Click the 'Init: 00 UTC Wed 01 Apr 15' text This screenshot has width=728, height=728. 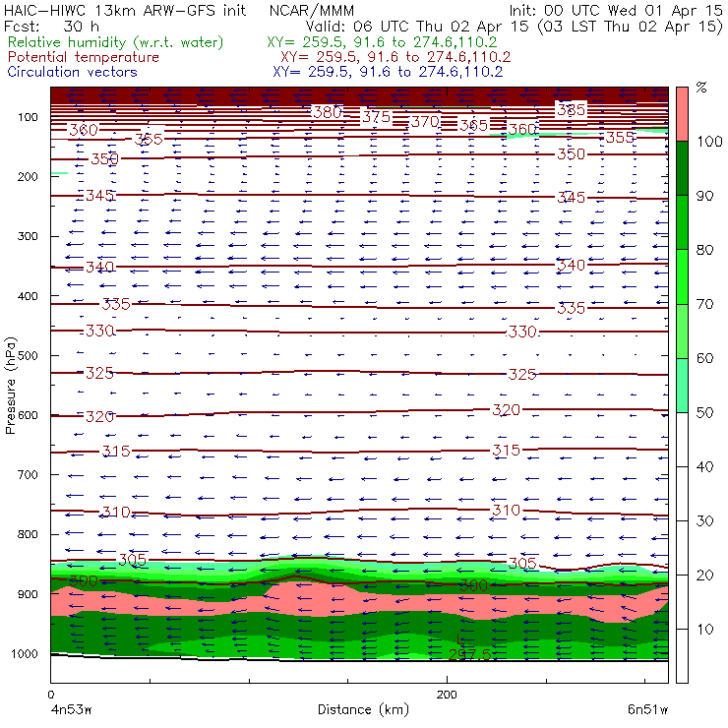pyautogui.click(x=616, y=11)
